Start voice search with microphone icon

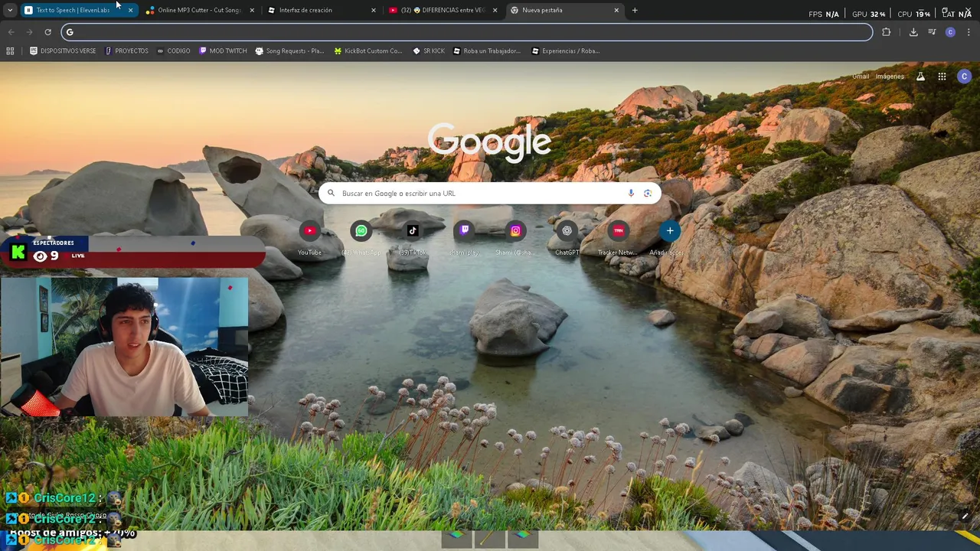click(631, 194)
